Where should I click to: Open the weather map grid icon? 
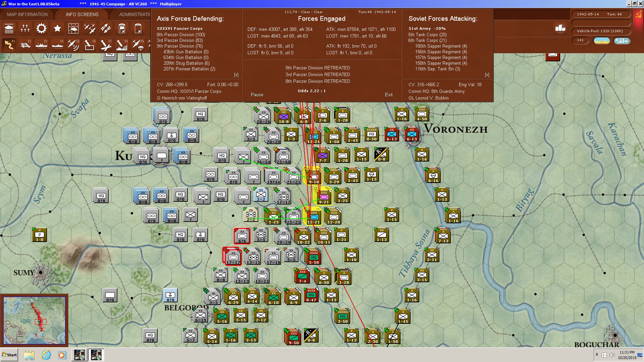(73, 28)
